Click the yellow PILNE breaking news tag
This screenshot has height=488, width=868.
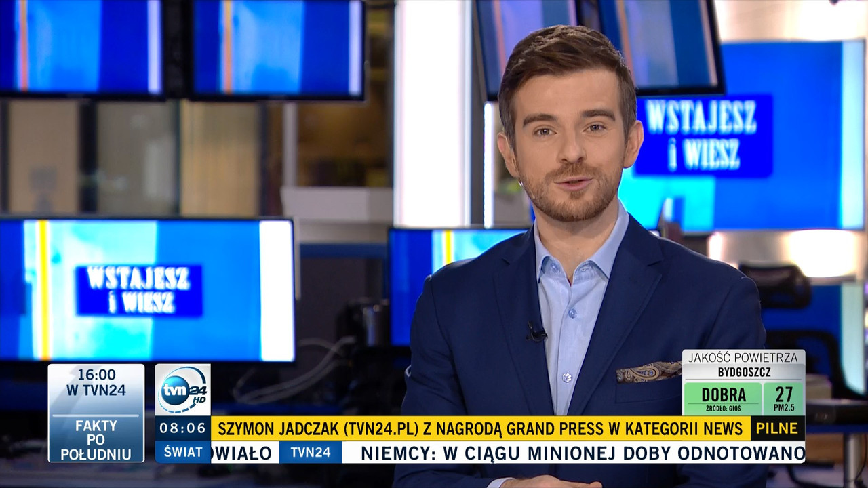pyautogui.click(x=778, y=428)
